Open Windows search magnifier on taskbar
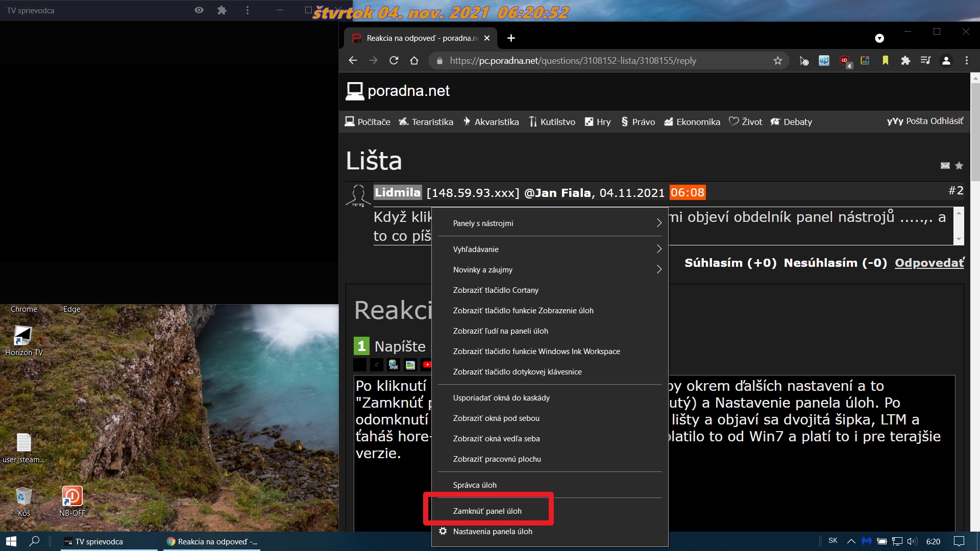 (x=34, y=541)
